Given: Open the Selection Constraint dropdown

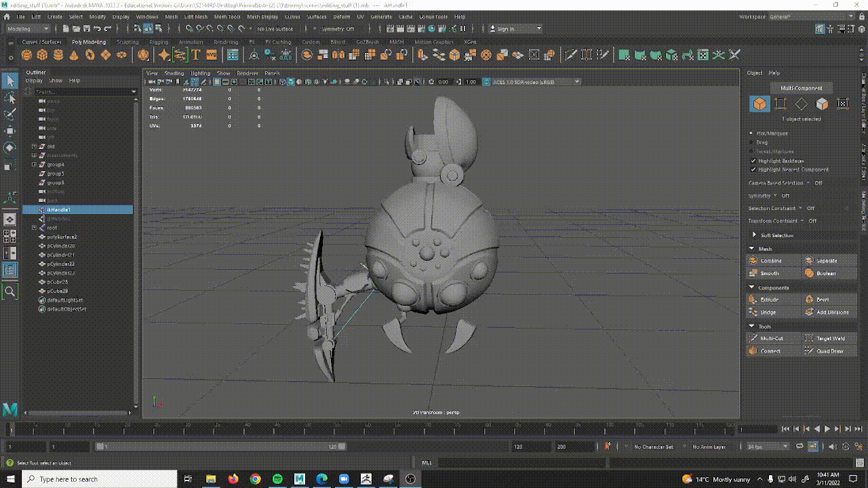Looking at the screenshot, I should click(781, 208).
